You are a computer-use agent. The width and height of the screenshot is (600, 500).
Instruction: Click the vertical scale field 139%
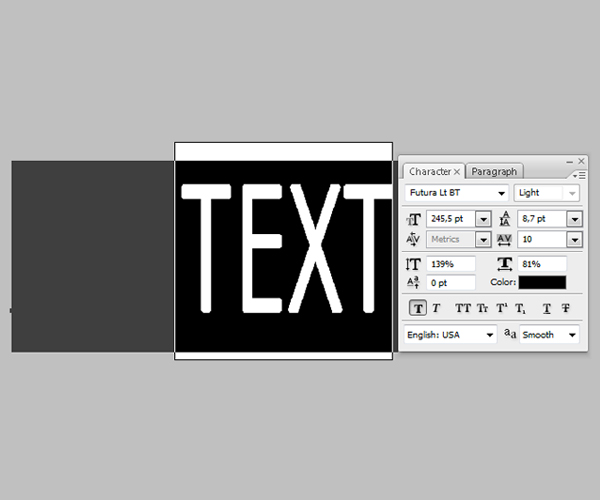pos(451,264)
